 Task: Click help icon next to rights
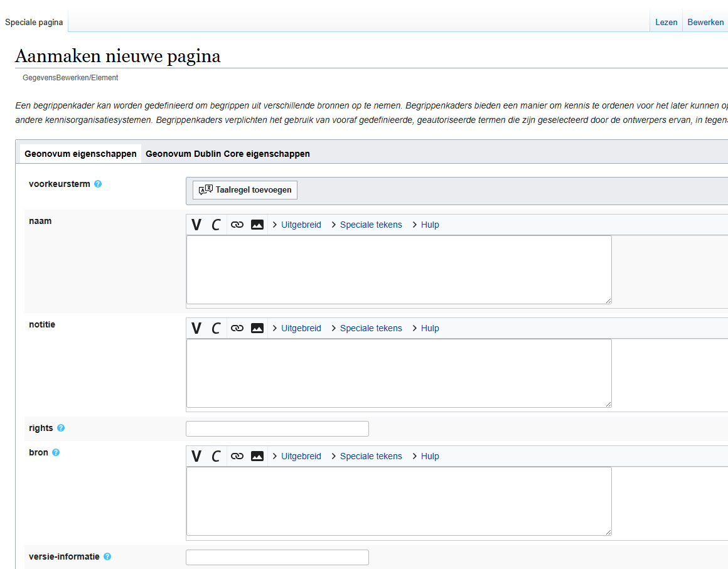click(x=61, y=428)
